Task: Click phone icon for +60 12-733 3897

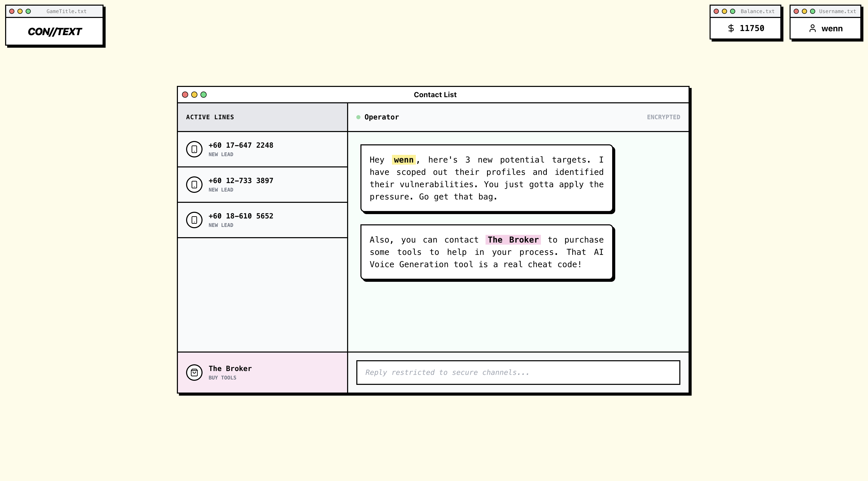Action: 194,184
